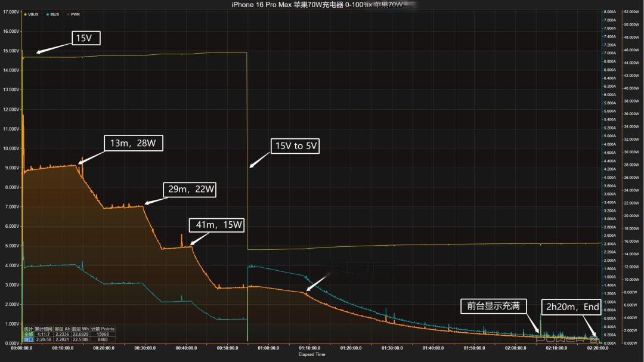Click the 能量 Wh column header

point(80,329)
